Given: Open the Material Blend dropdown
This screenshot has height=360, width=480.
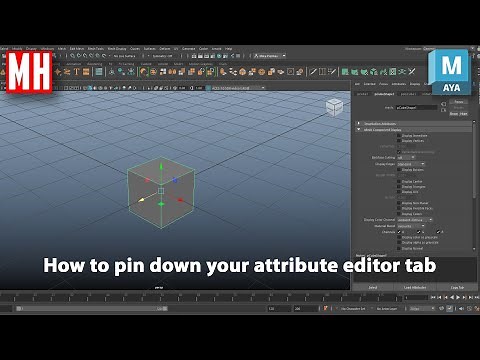Looking at the screenshot, I should click(x=411, y=226).
